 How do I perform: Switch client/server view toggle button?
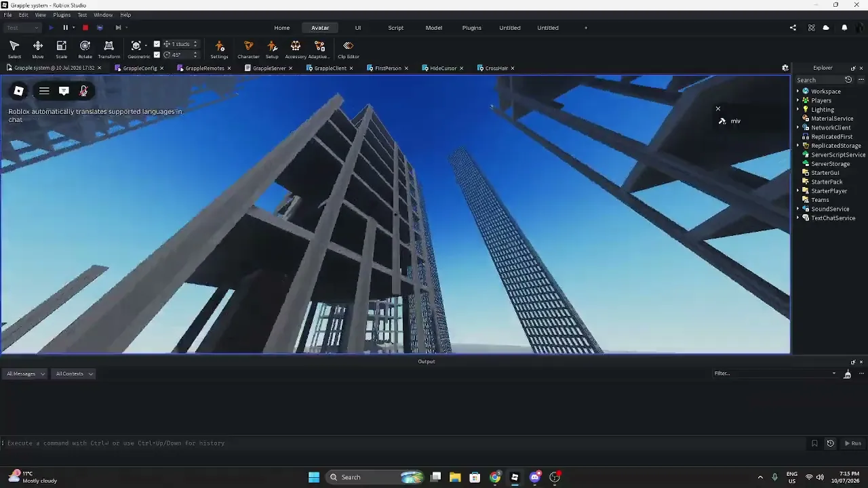point(100,28)
